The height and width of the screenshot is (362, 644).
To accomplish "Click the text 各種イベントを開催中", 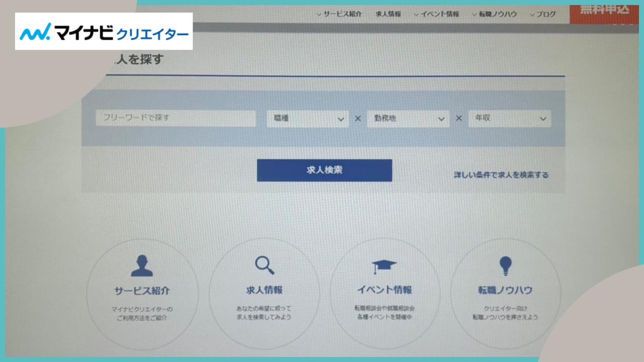I will coord(384,317).
